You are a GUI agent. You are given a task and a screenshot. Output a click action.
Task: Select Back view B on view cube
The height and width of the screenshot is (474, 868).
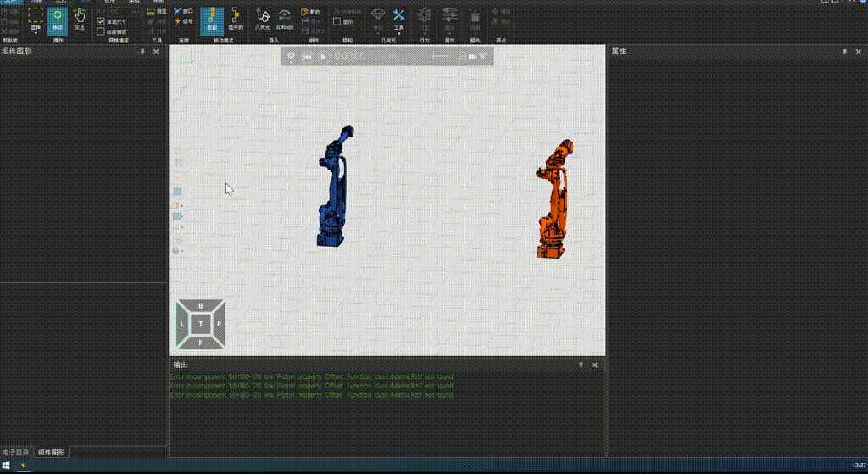coord(200,306)
